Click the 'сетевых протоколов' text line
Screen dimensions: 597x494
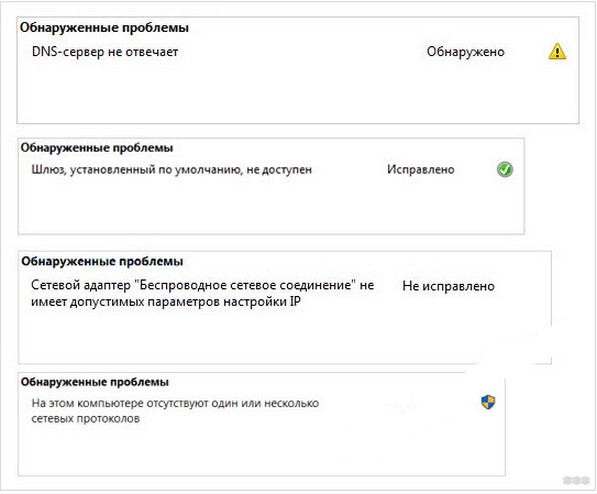[x=85, y=419]
